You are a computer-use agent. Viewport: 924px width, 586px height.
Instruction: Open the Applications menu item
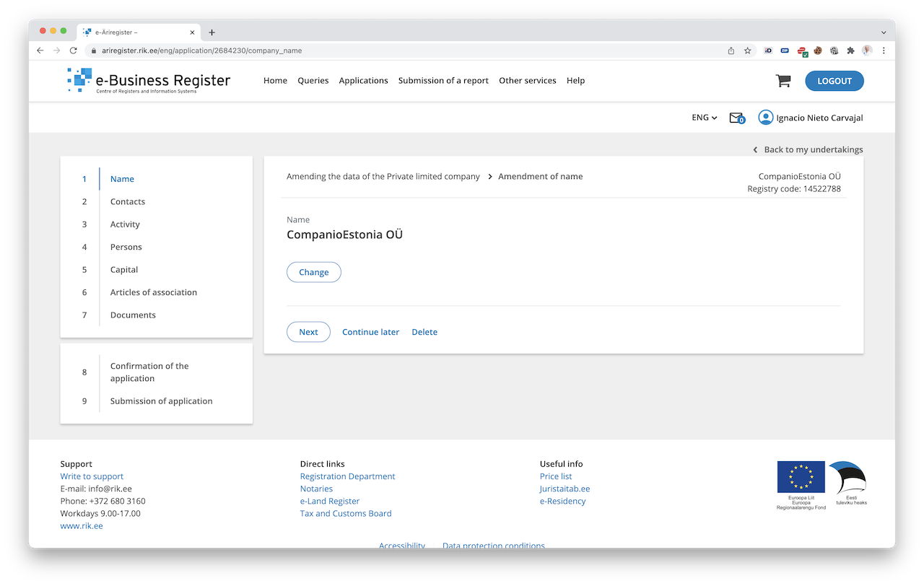tap(363, 81)
